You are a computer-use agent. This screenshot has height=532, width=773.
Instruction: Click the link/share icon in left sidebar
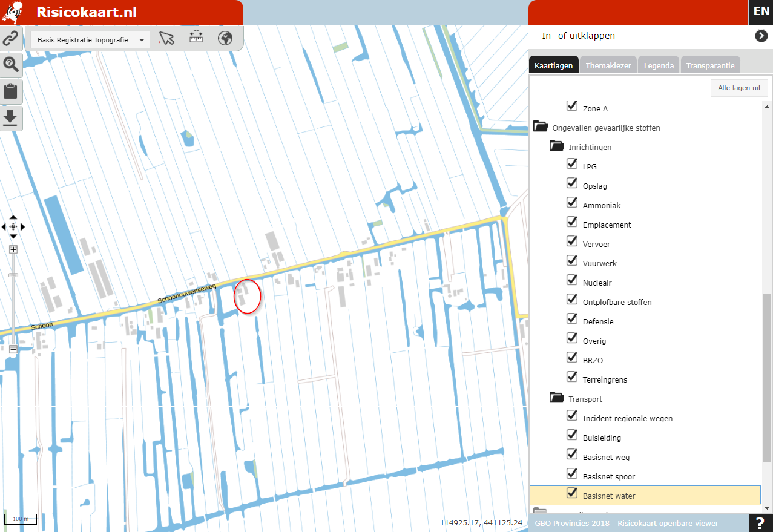click(11, 39)
